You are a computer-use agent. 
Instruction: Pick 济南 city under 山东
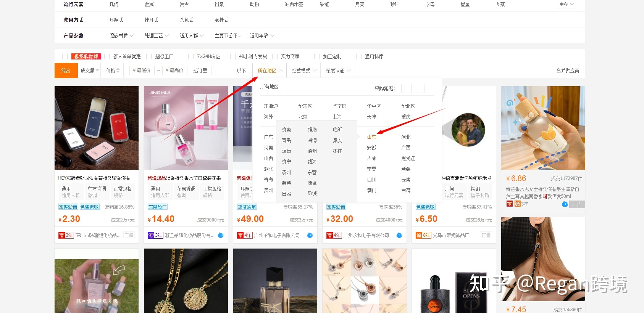tap(286, 130)
